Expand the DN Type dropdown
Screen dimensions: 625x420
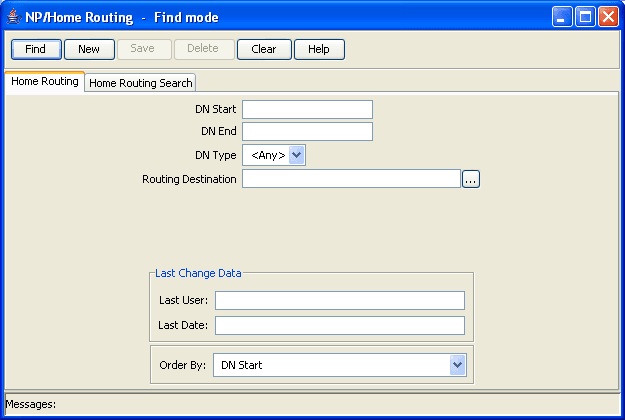point(274,155)
